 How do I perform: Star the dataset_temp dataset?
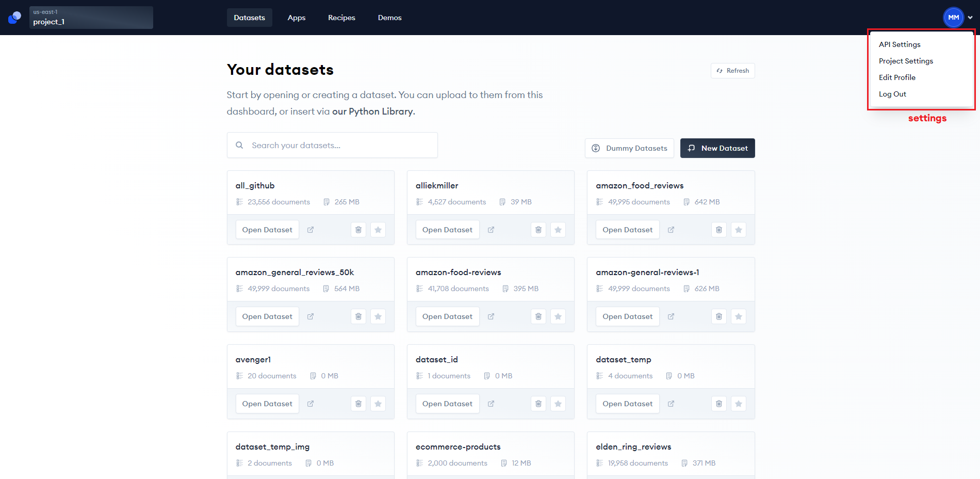(739, 404)
